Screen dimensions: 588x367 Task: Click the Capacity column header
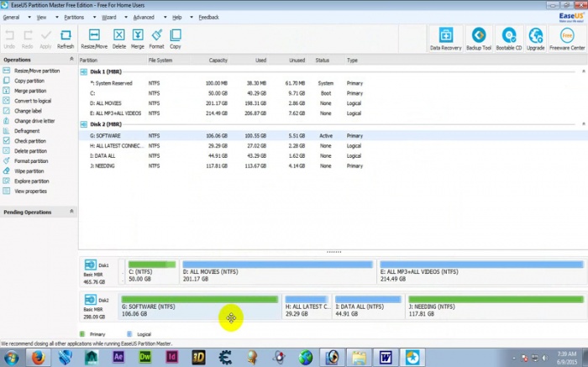point(218,60)
